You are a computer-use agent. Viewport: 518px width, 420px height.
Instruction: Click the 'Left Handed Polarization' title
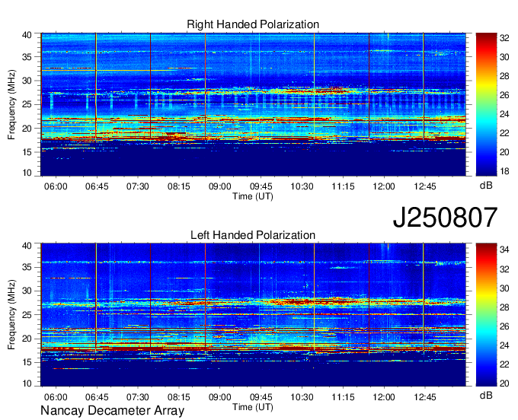coord(253,235)
